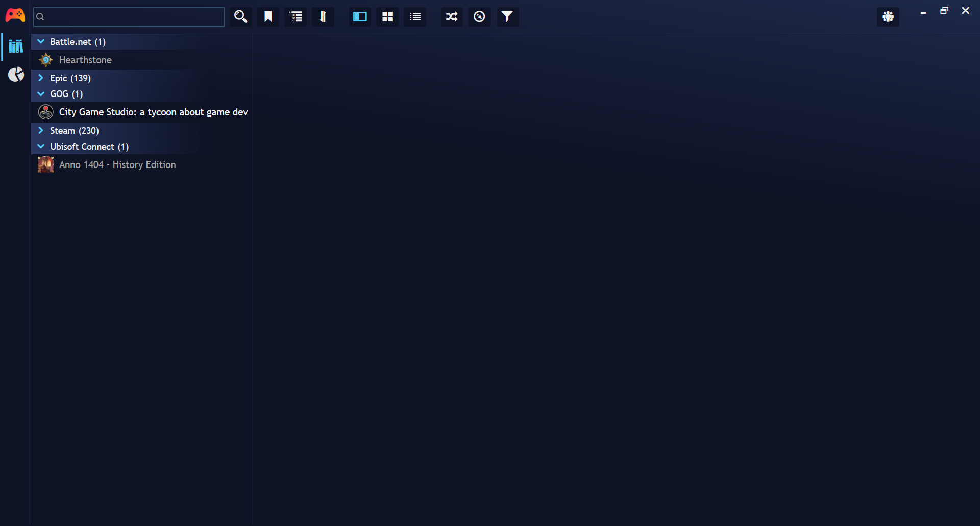
Task: Open the grouping options icon
Action: [x=296, y=17]
